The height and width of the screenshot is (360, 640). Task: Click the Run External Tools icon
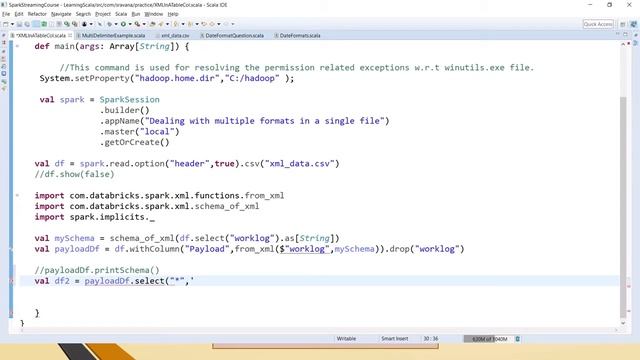138,24
